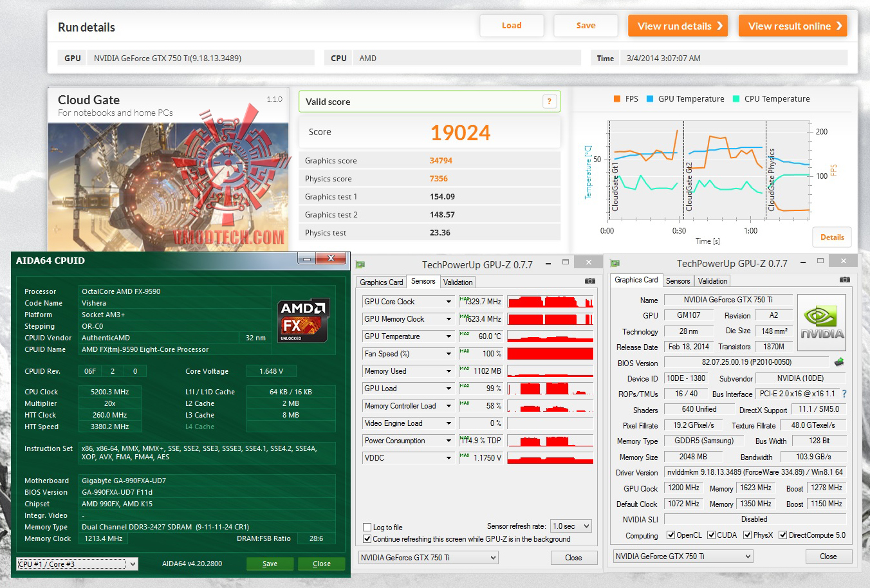The image size is (870, 588).
Task: Select the Graphics Card tab above the Name field
Action: click(636, 280)
